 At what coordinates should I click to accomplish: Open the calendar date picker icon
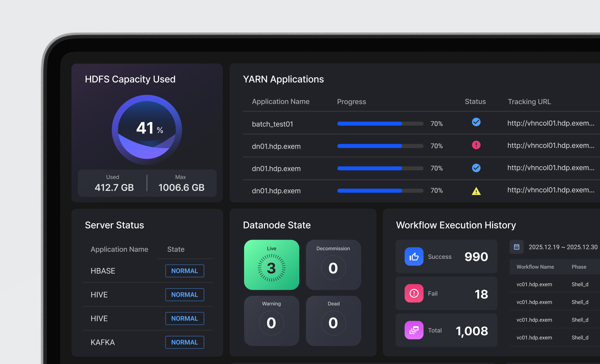[516, 247]
